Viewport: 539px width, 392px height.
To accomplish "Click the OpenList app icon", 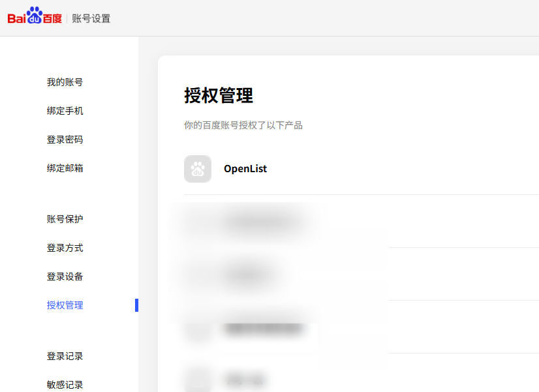I will click(197, 169).
